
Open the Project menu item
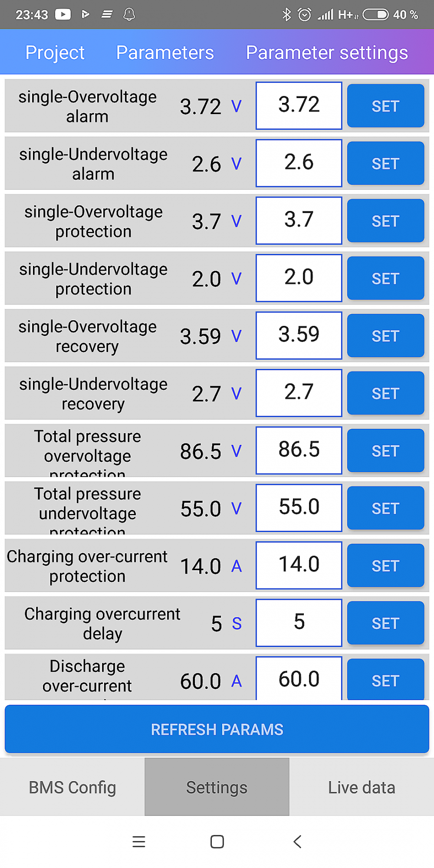pyautogui.click(x=55, y=53)
